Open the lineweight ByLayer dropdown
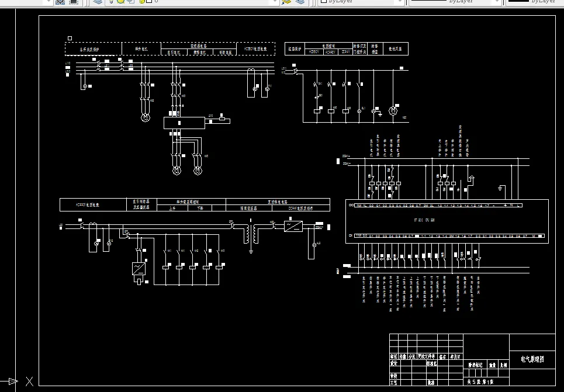This screenshot has height=392, width=564. pyautogui.click(x=535, y=1)
